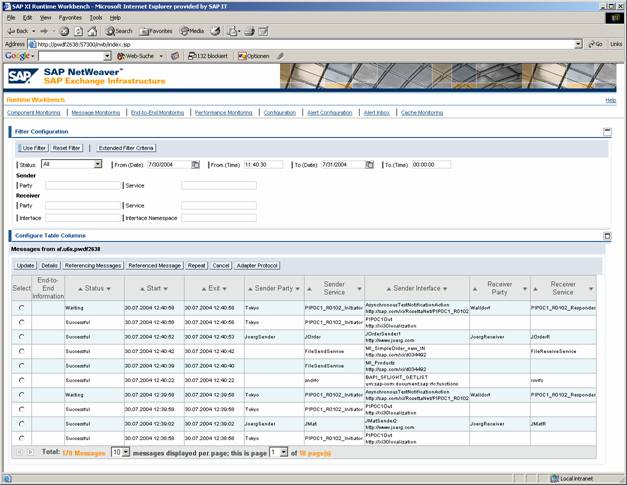The image size is (627, 485).
Task: Click the Adapter Protocol button
Action: point(257,265)
